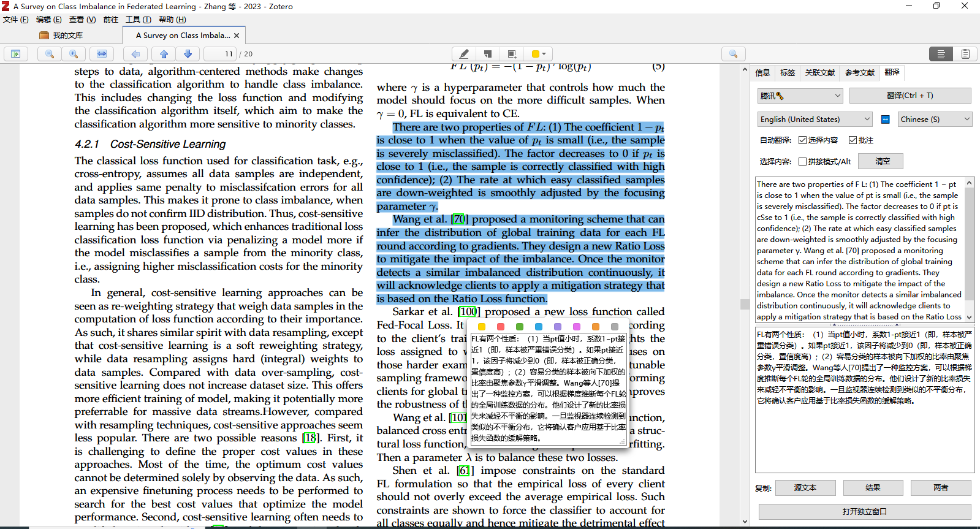980x529 pixels.
Task: Pick the red color in annotation popup
Action: 501,327
